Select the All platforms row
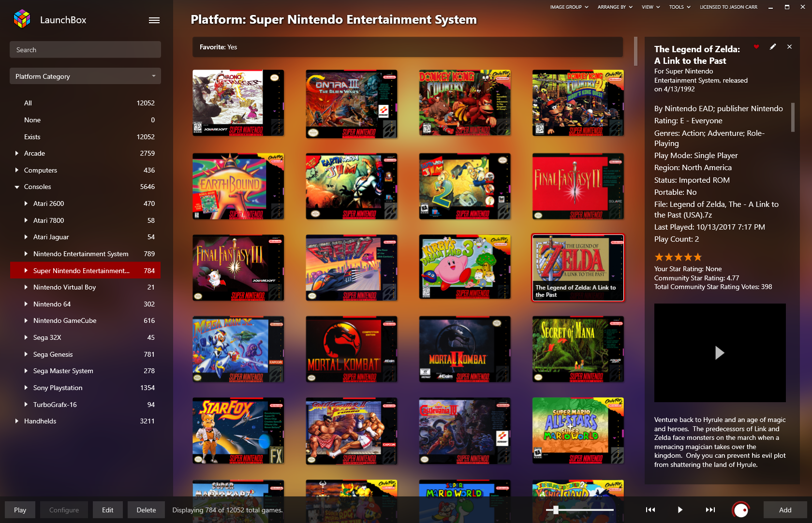The image size is (812, 523). [x=85, y=103]
